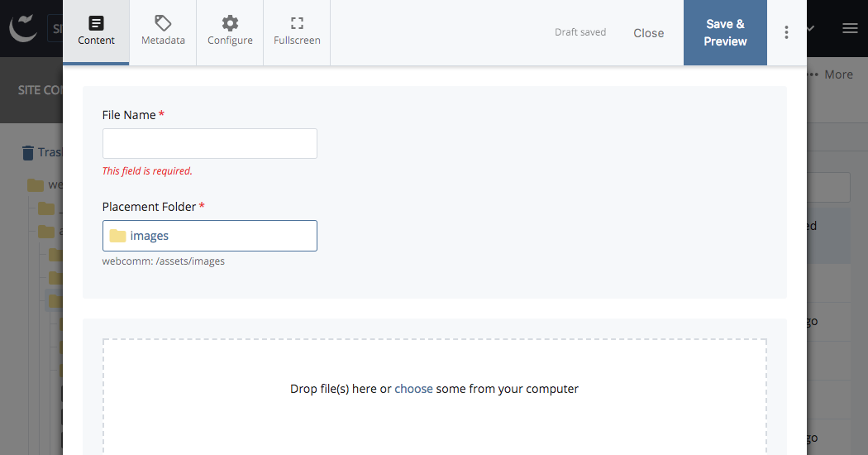Click the Cascade crescent logo
Screen dimensions: 868x455
click(x=23, y=28)
